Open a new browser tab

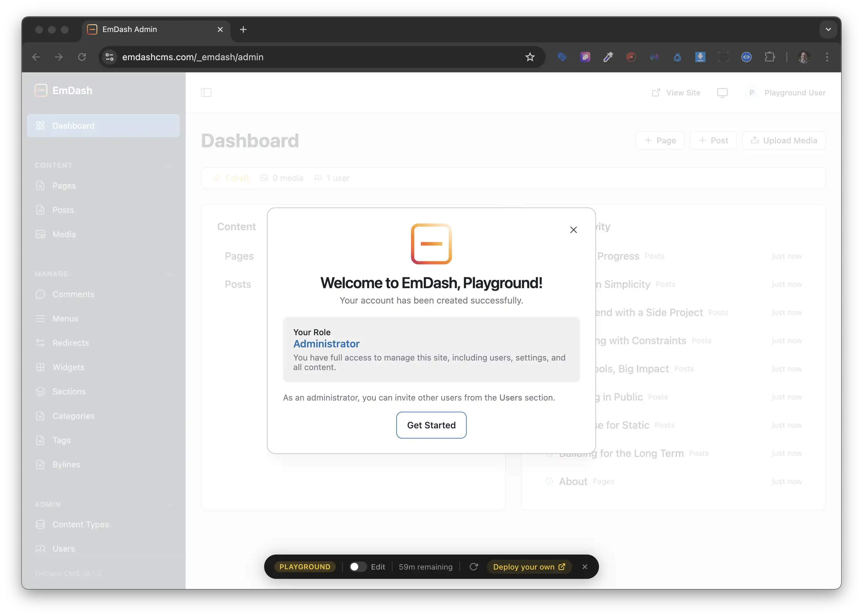[243, 29]
